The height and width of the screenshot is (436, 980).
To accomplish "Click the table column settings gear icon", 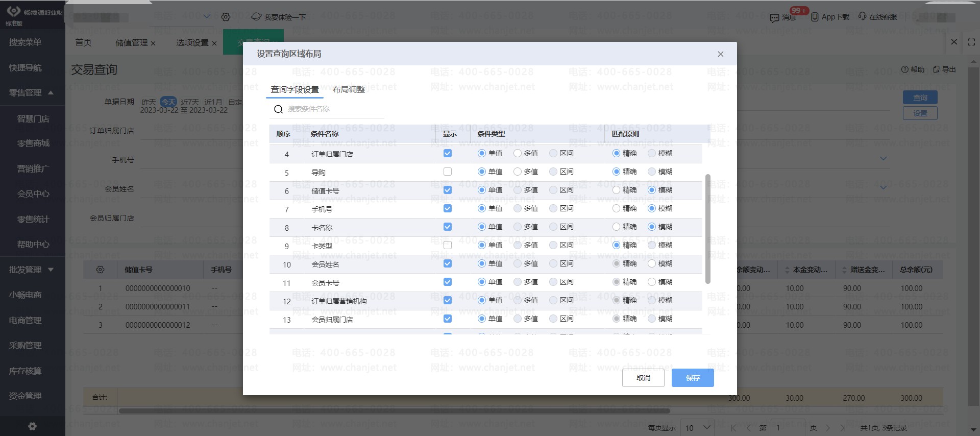I will (x=100, y=270).
